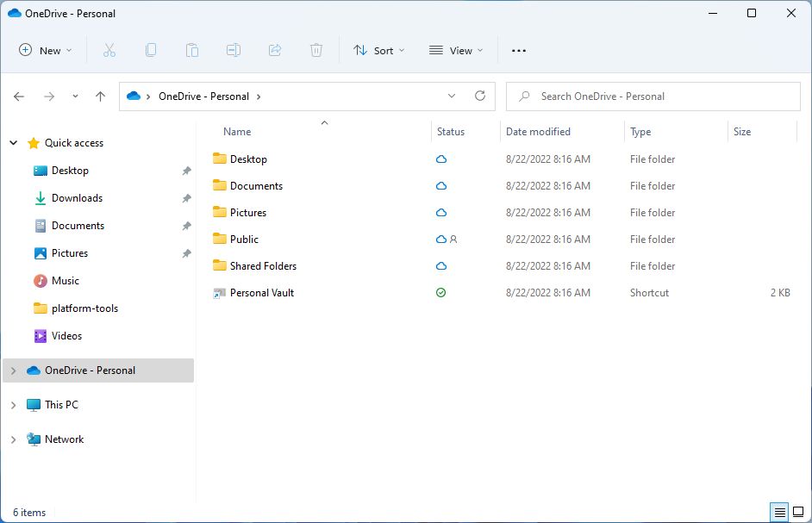Click cloud status icon for Desktop folder
Screen dimensions: 812x523
pos(441,159)
